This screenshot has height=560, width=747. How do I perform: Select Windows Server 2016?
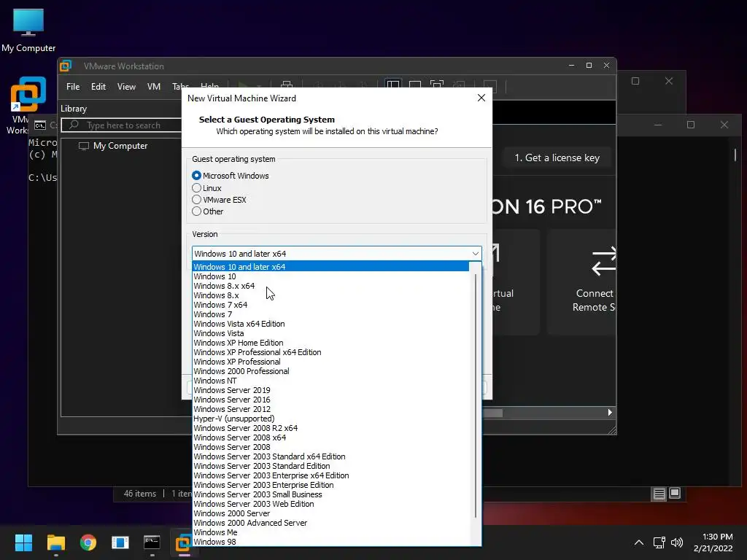click(x=330, y=400)
